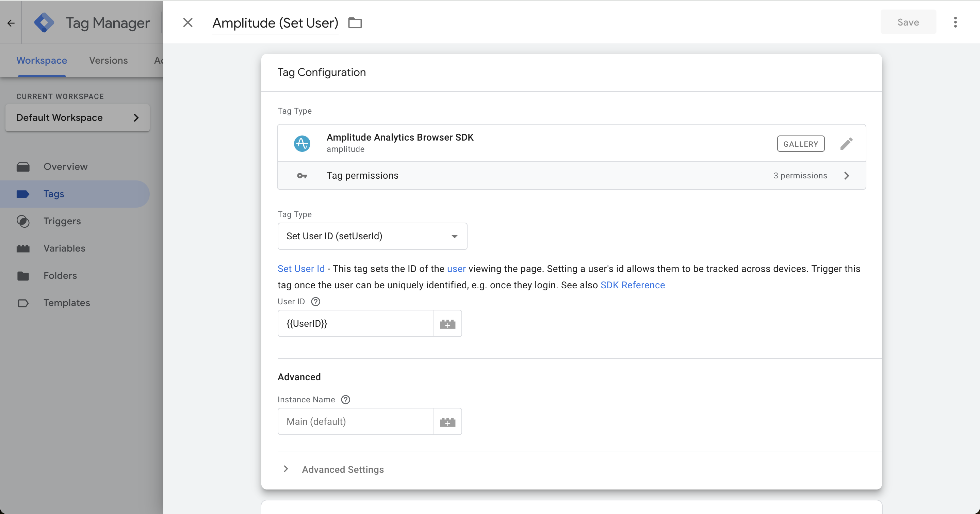Switch to the Versions tab
Screen dimensions: 980x514
tap(109, 61)
